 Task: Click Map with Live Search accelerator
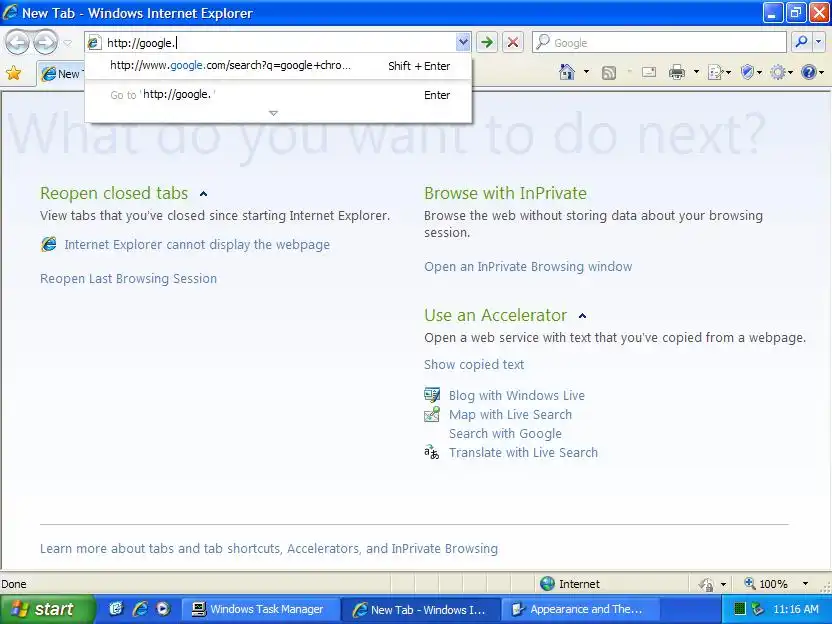pos(510,414)
